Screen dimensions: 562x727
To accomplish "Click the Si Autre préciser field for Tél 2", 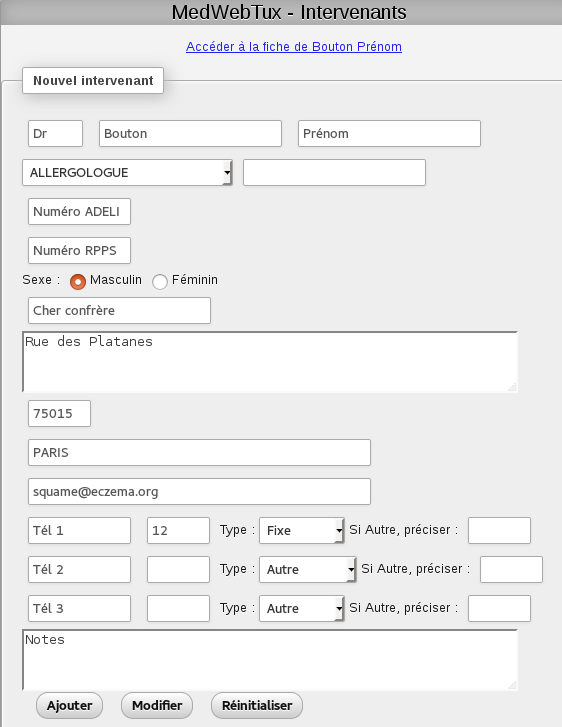I will 511,569.
